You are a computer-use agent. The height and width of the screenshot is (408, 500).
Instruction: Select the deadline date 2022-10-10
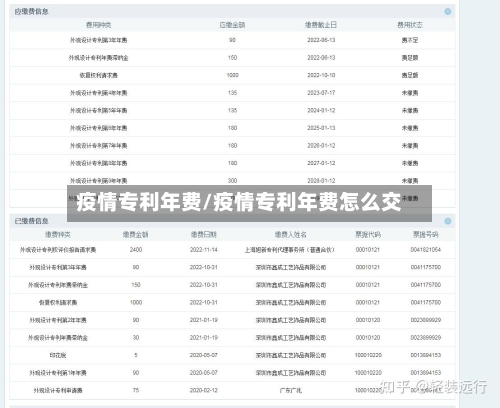pos(321,75)
